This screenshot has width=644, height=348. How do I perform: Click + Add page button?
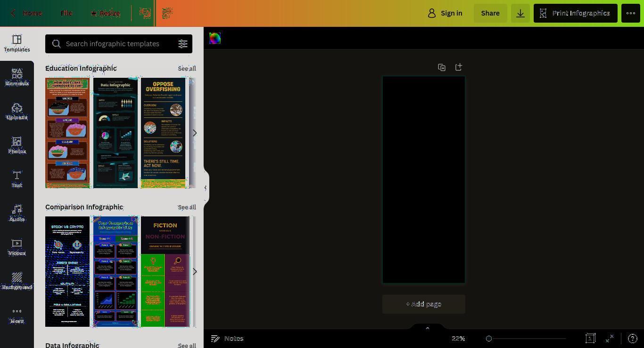[x=424, y=304]
